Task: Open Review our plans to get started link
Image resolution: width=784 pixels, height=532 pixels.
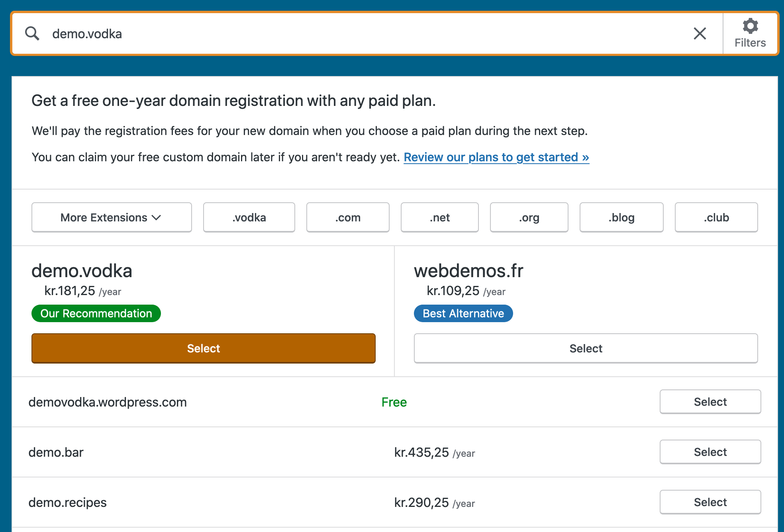Action: tap(496, 157)
